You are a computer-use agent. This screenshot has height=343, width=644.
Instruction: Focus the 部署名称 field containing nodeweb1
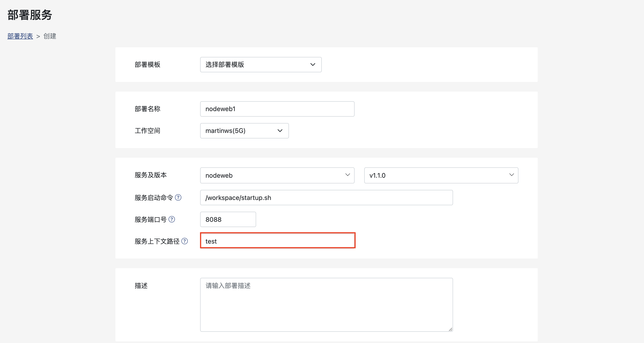coord(277,109)
